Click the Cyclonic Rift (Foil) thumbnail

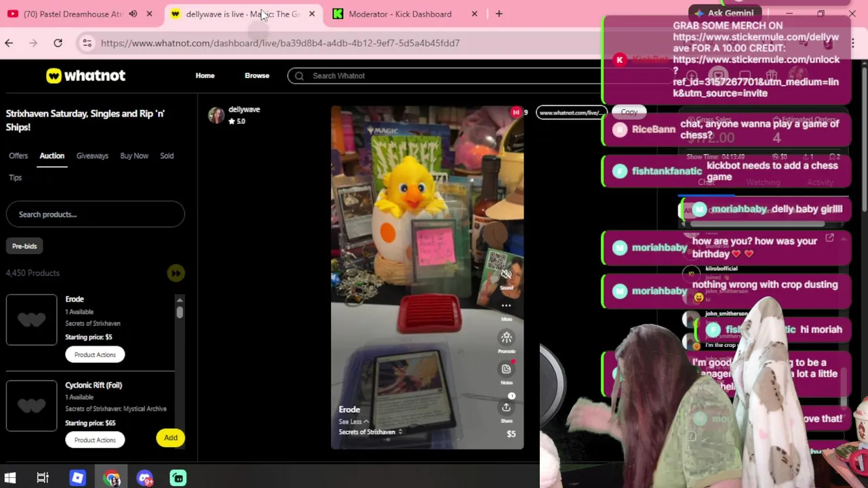[x=31, y=406]
